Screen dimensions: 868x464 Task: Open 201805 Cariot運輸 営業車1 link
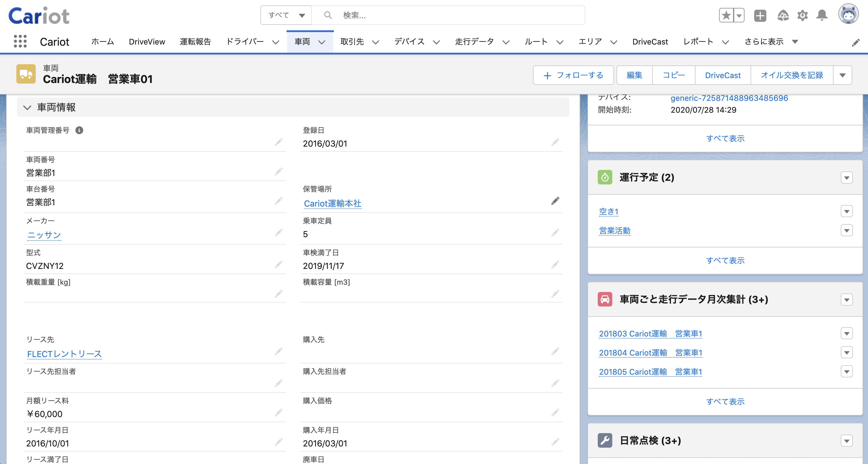[650, 372]
